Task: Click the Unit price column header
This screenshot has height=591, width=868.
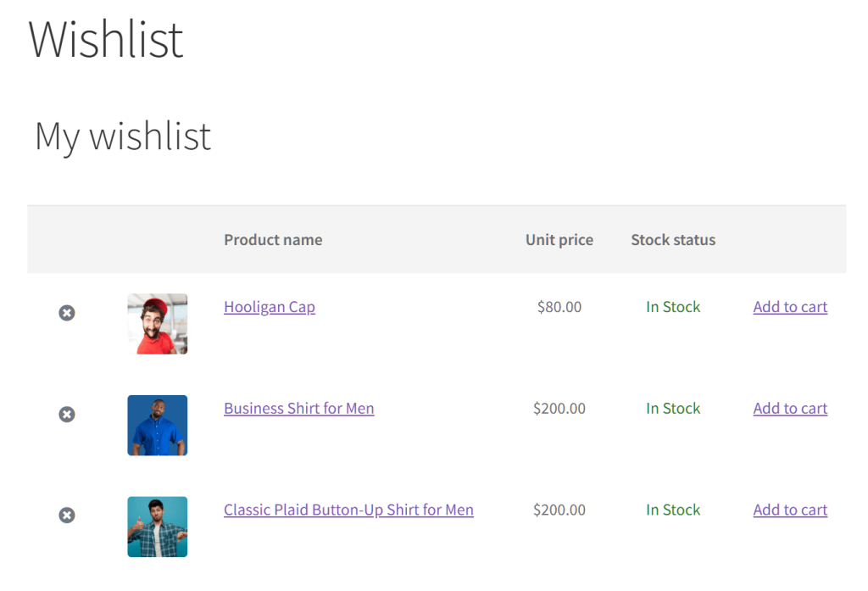Action: pyautogui.click(x=559, y=240)
